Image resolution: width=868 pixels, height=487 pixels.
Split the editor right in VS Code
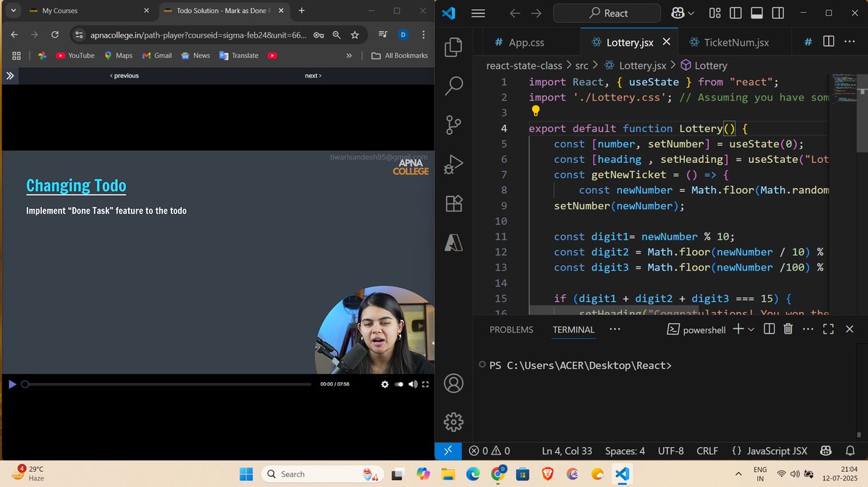tap(829, 41)
